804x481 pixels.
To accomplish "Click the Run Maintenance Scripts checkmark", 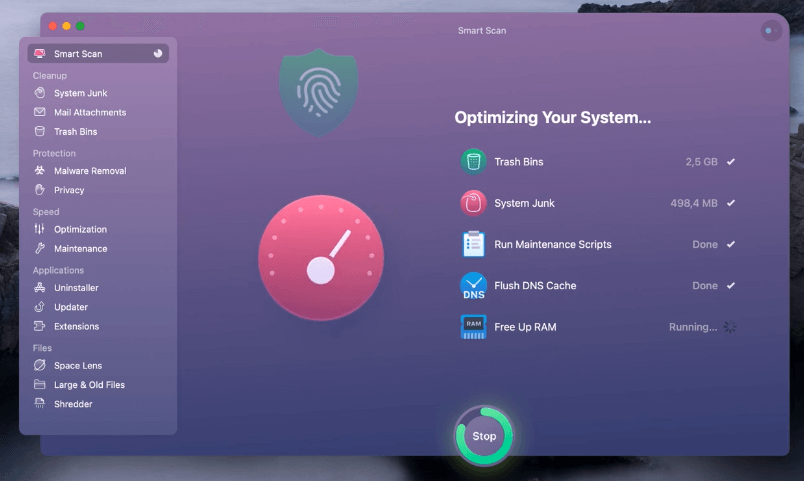I will [x=731, y=244].
